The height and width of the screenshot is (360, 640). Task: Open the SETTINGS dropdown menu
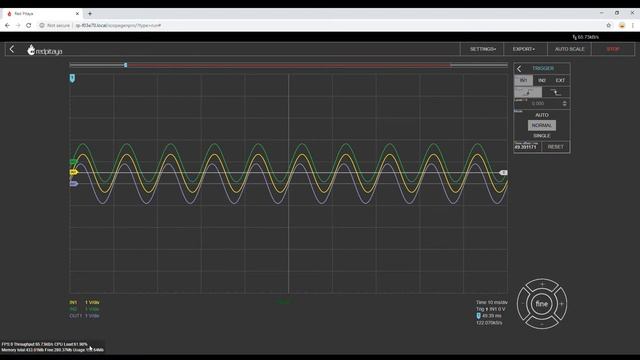click(482, 49)
